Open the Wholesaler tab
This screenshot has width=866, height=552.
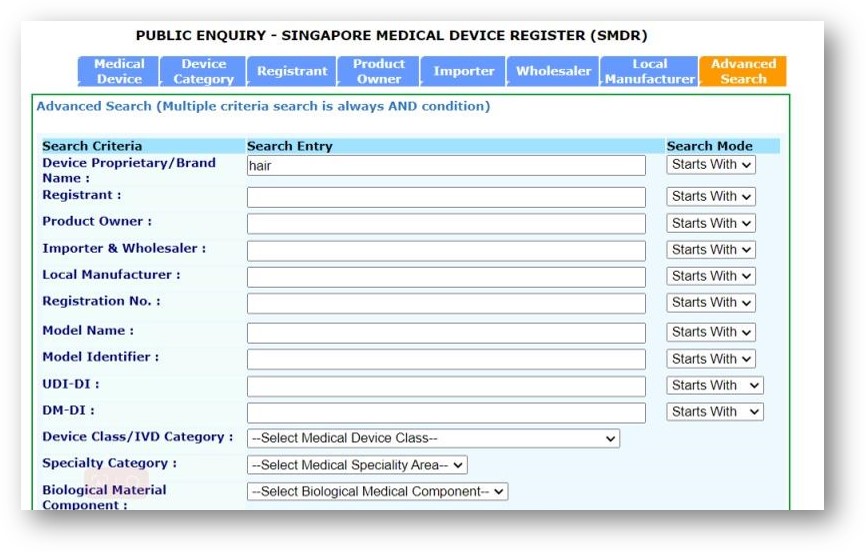coord(553,71)
